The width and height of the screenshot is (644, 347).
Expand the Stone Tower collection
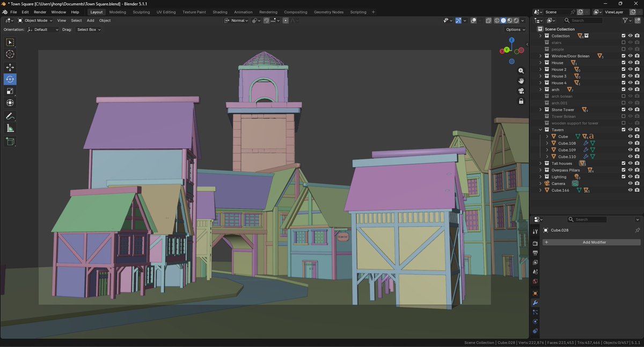click(x=540, y=109)
